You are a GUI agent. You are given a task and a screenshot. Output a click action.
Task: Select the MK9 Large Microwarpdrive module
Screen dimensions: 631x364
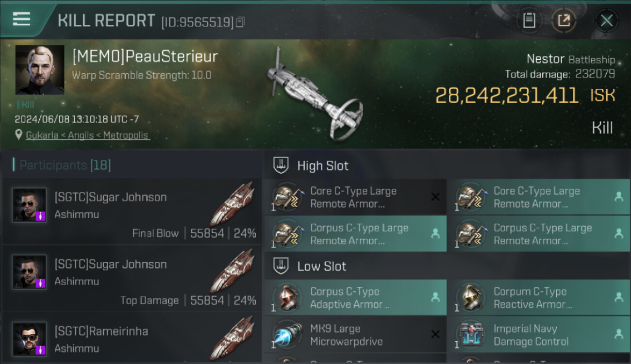coord(355,334)
